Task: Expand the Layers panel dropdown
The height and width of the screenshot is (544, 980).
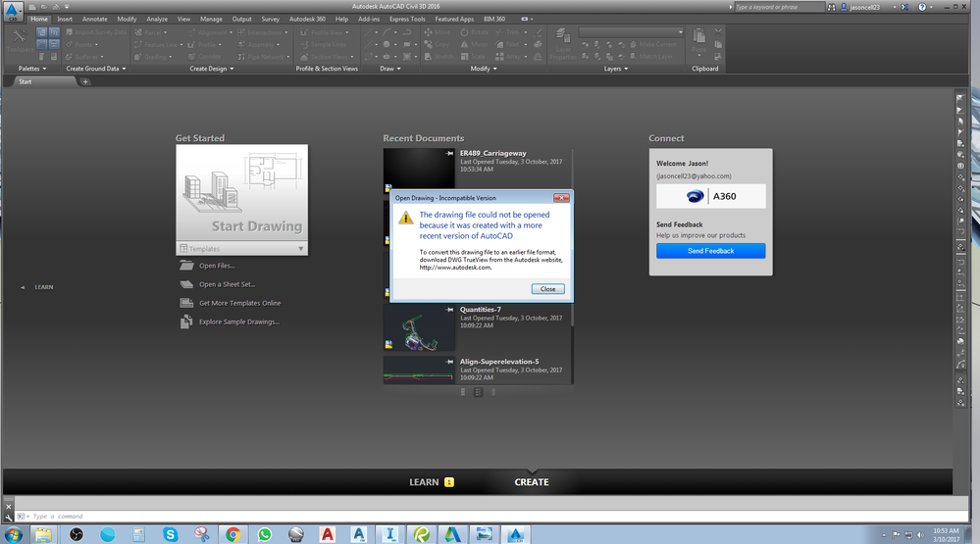Action: [x=616, y=69]
